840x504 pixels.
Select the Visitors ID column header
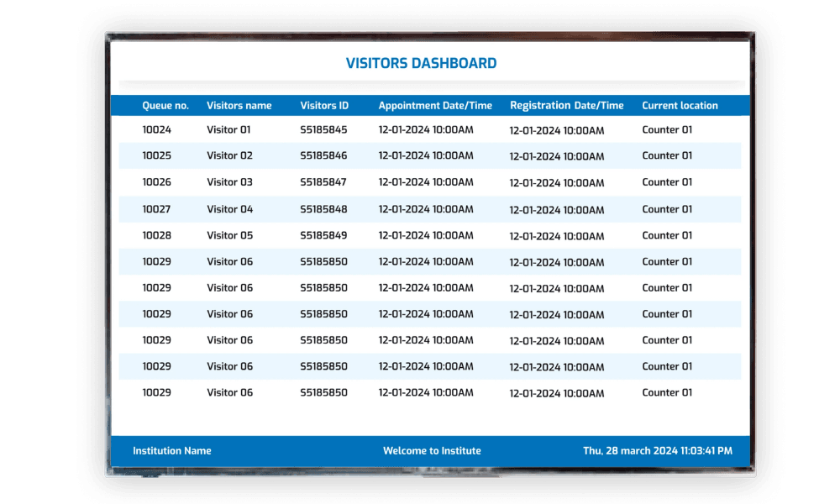324,106
